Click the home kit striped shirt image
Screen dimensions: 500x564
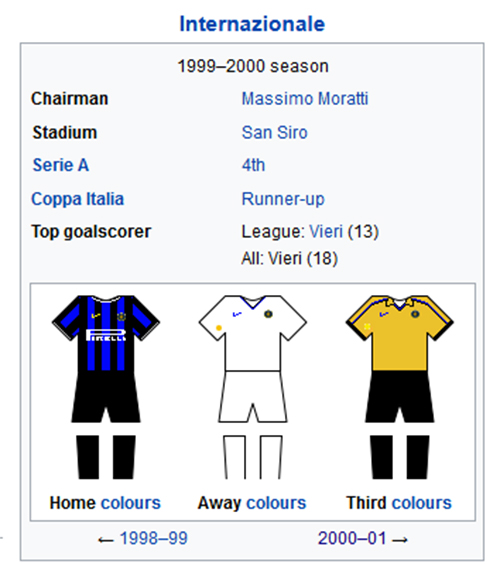point(106,333)
